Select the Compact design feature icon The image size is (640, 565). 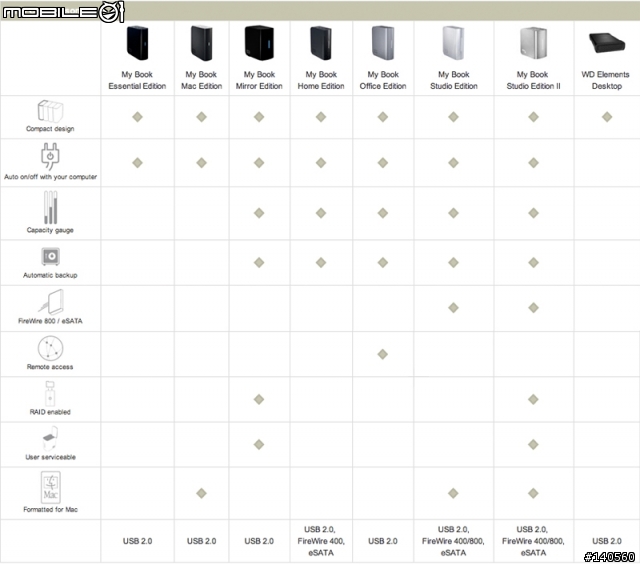coord(50,111)
